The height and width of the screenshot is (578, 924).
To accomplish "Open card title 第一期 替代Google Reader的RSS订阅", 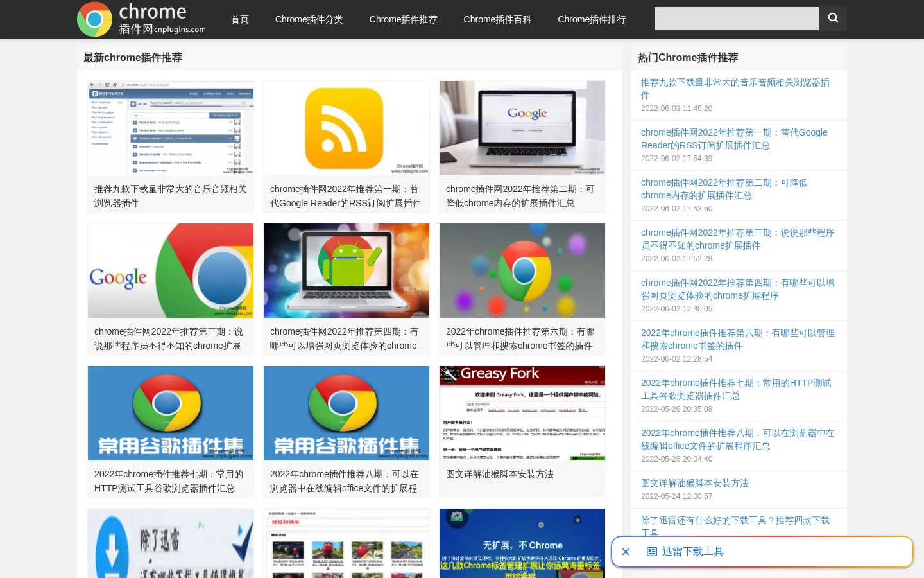I will point(346,196).
